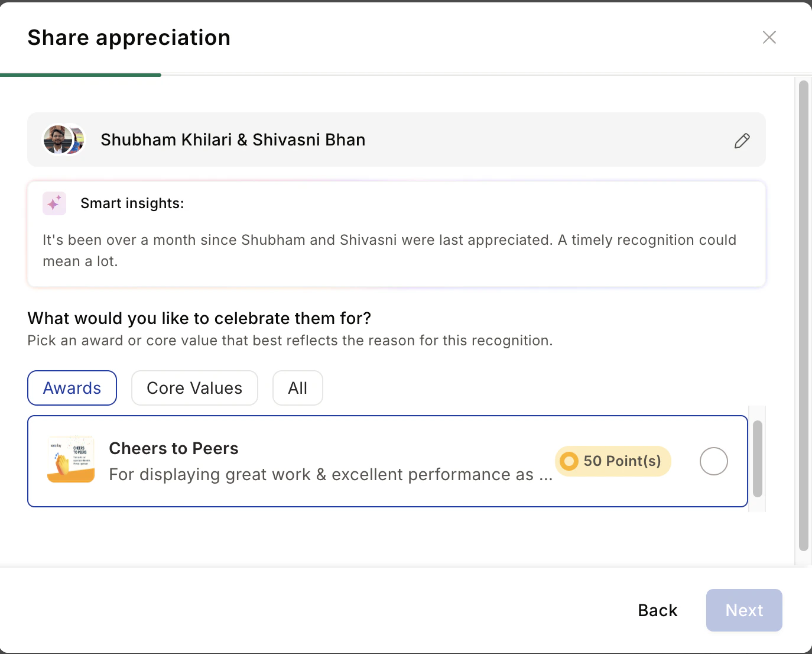Screen dimensions: 812x654
Task: Click the pencil edit recipients icon
Action: click(742, 140)
